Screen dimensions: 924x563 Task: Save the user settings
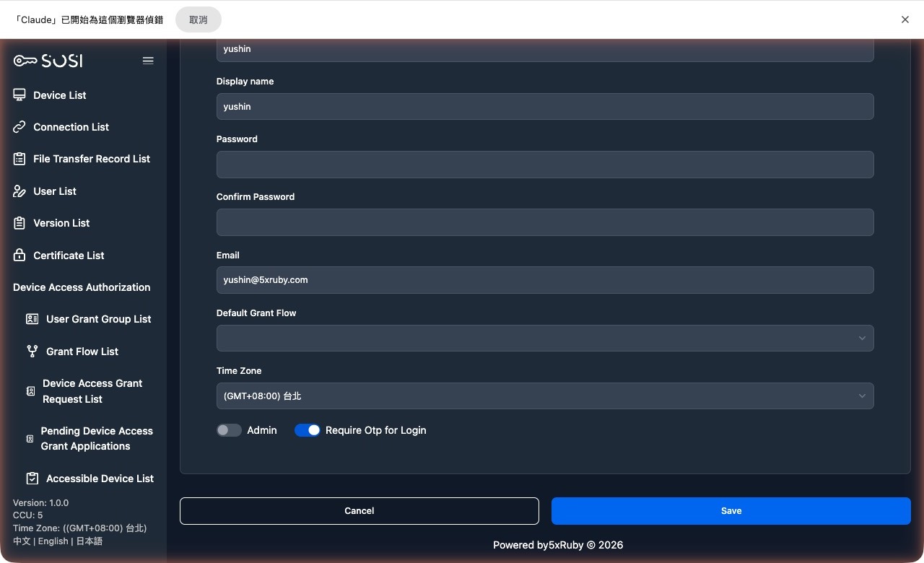(731, 510)
